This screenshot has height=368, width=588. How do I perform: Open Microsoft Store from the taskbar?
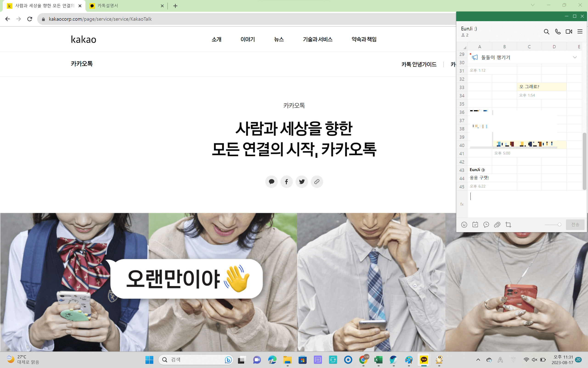point(302,360)
